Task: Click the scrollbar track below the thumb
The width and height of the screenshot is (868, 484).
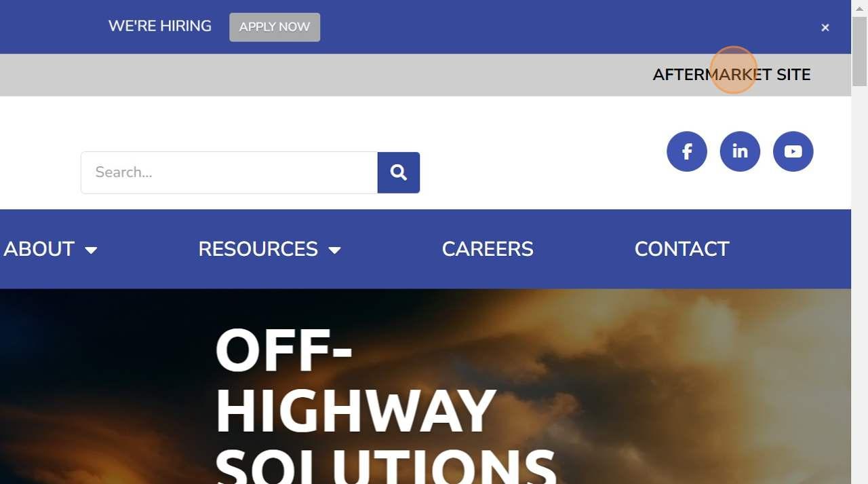Action: click(x=859, y=285)
